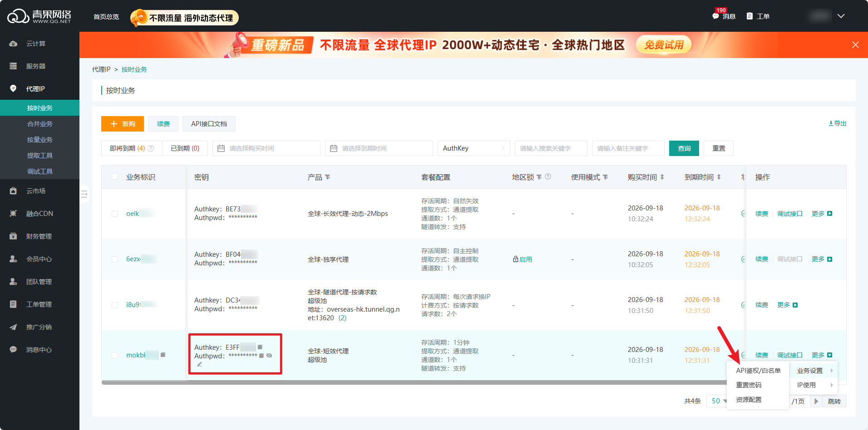Tick the checkbox for the 6ezx row
The height and width of the screenshot is (430, 868).
115,259
